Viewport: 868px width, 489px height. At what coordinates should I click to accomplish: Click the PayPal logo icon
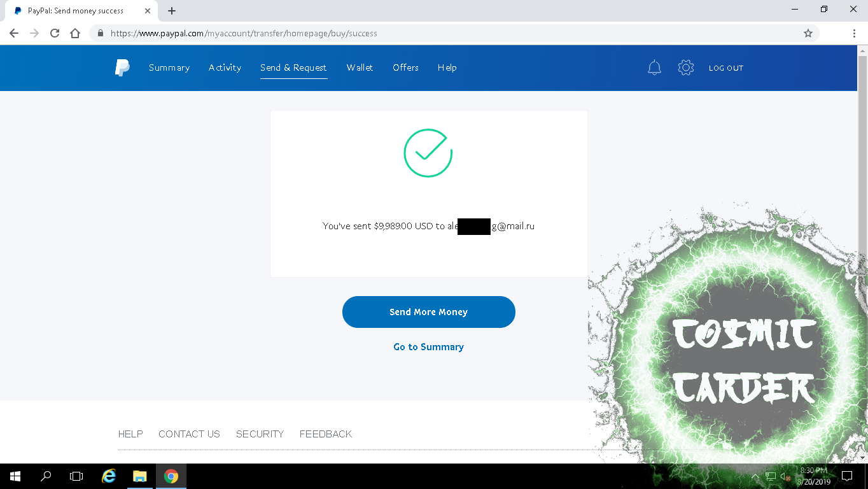(122, 67)
